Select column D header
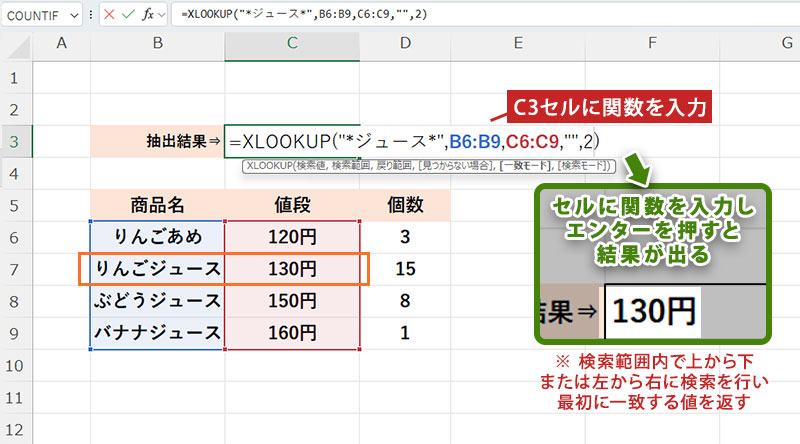 tap(405, 43)
